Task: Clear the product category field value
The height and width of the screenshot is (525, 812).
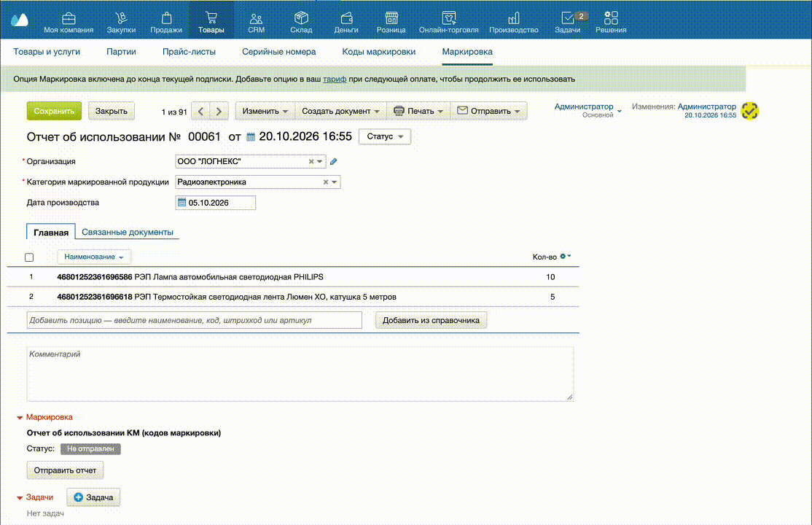Action: coord(326,182)
